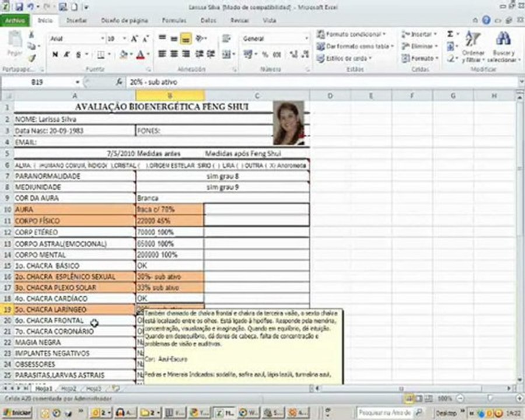Click the Undo arrow icon
The width and height of the screenshot is (525, 420).
point(30,6)
